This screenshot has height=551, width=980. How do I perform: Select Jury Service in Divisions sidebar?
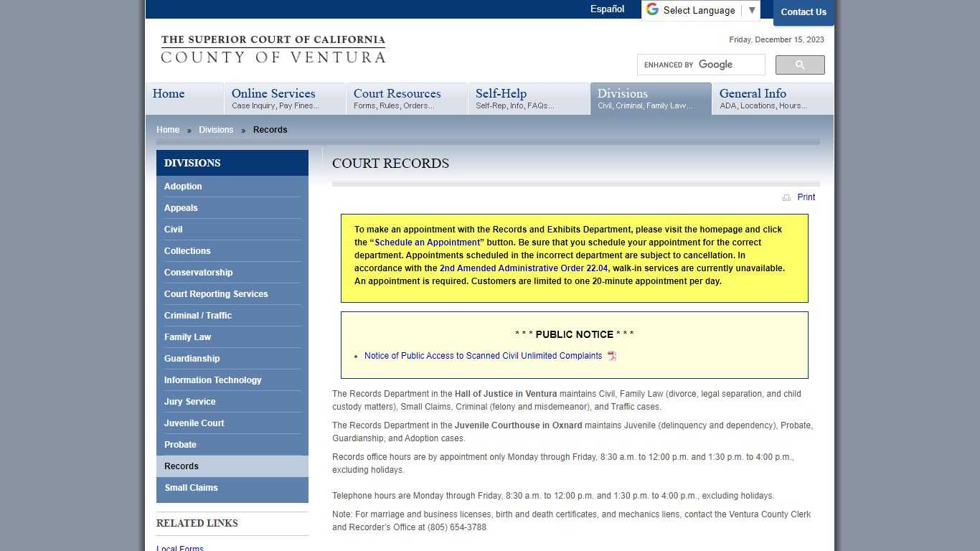coord(232,402)
